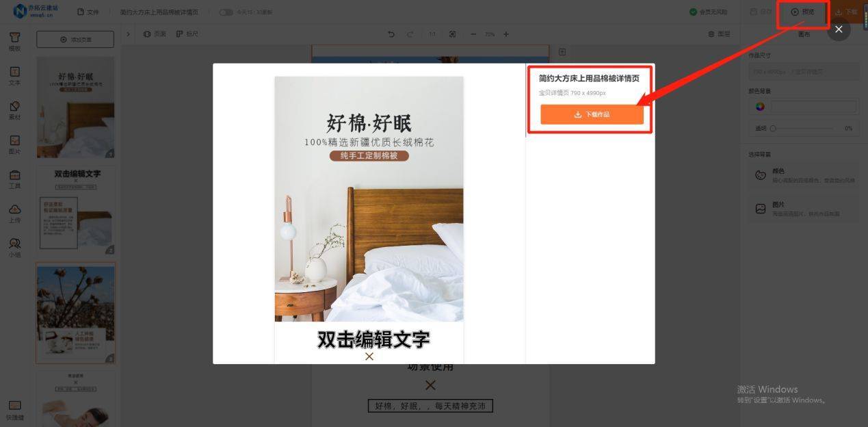Click the 纯手工定制棉被 badge in preview
Screen dimensions: 868x427
point(369,156)
